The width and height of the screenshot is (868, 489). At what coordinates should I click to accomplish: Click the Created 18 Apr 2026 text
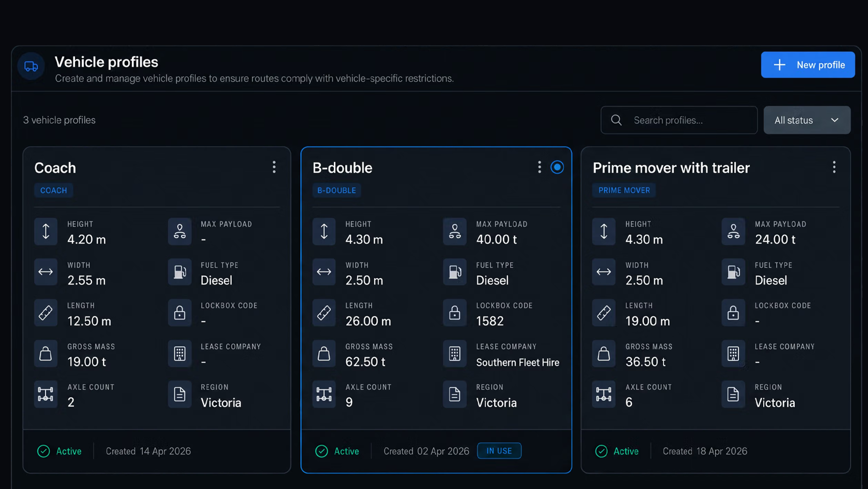tap(705, 451)
